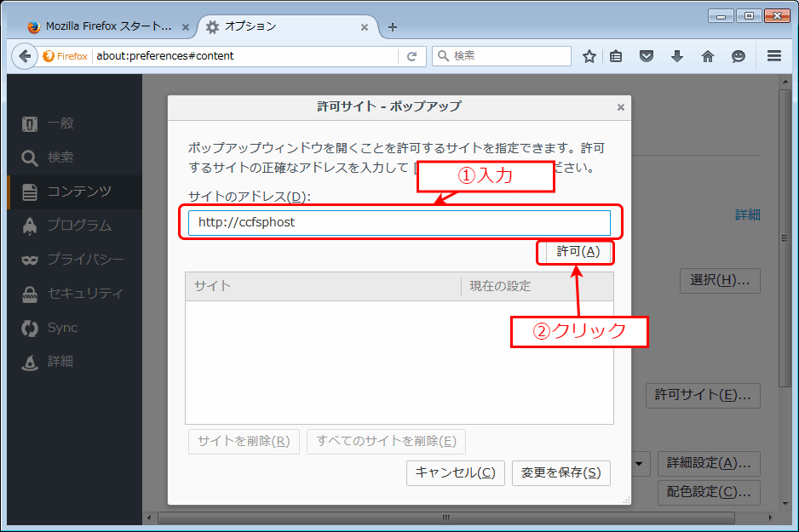799x532 pixels.
Task: Open the Downloads arrow icon
Action: tap(676, 56)
